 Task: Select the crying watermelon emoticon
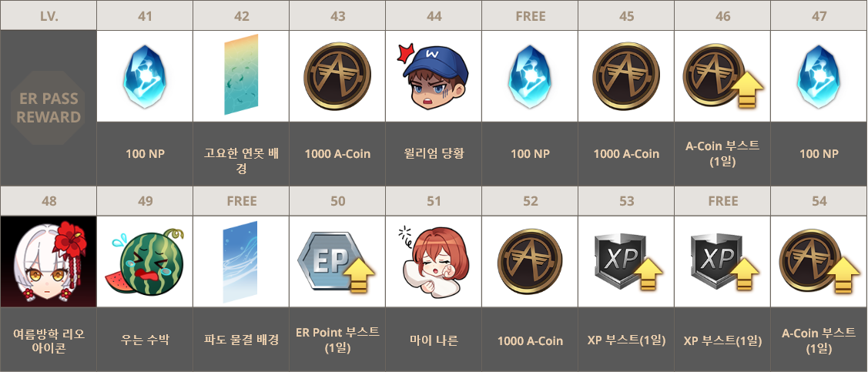(x=145, y=262)
